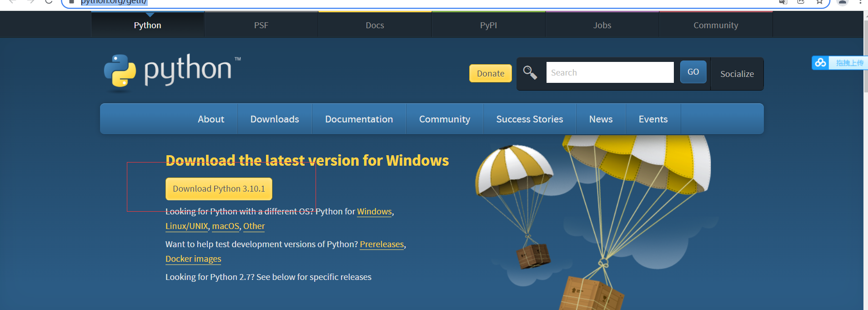Open the Jobs top tab
868x310 pixels.
click(602, 25)
